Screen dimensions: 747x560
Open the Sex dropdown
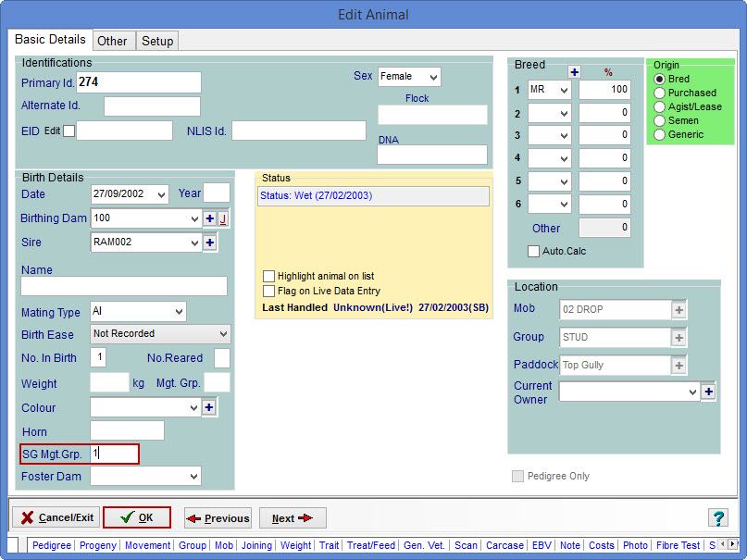point(433,77)
